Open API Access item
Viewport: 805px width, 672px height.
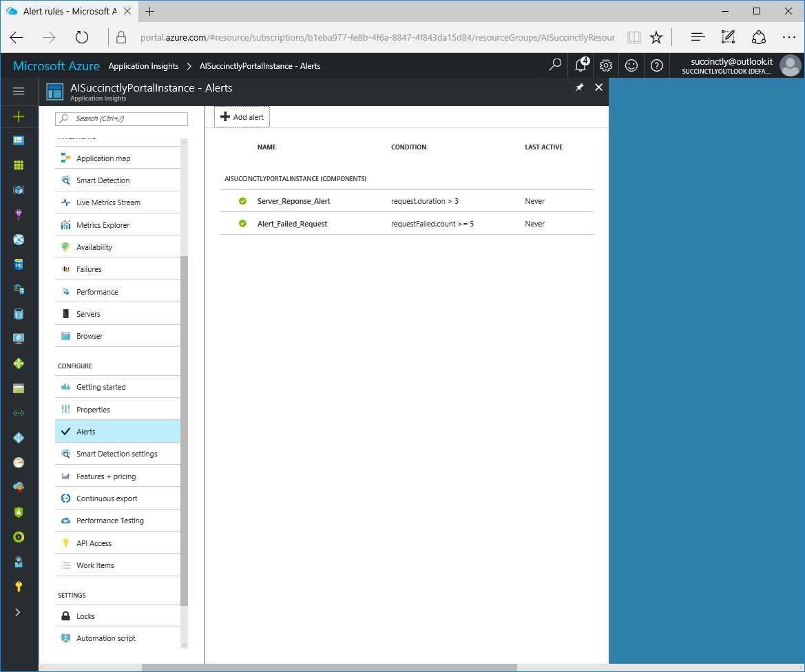point(118,543)
